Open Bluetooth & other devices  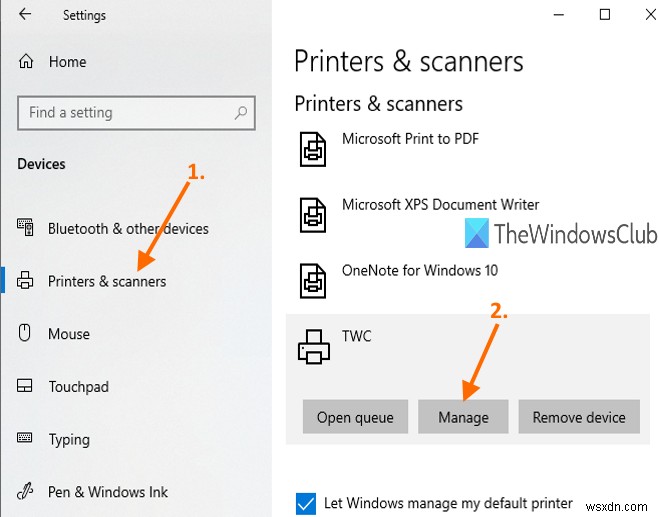pos(128,229)
